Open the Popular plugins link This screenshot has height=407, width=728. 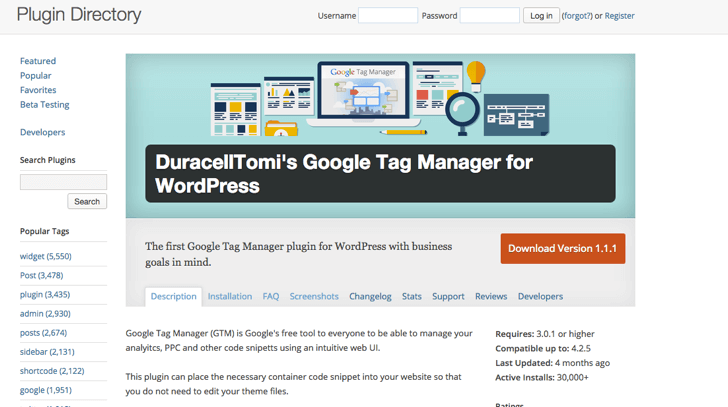coord(35,75)
